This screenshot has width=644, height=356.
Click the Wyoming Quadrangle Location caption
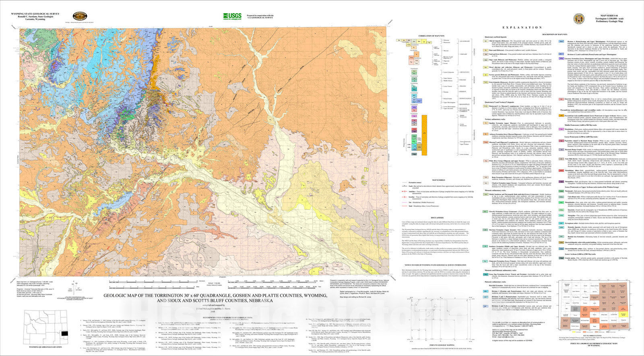tap(45, 347)
